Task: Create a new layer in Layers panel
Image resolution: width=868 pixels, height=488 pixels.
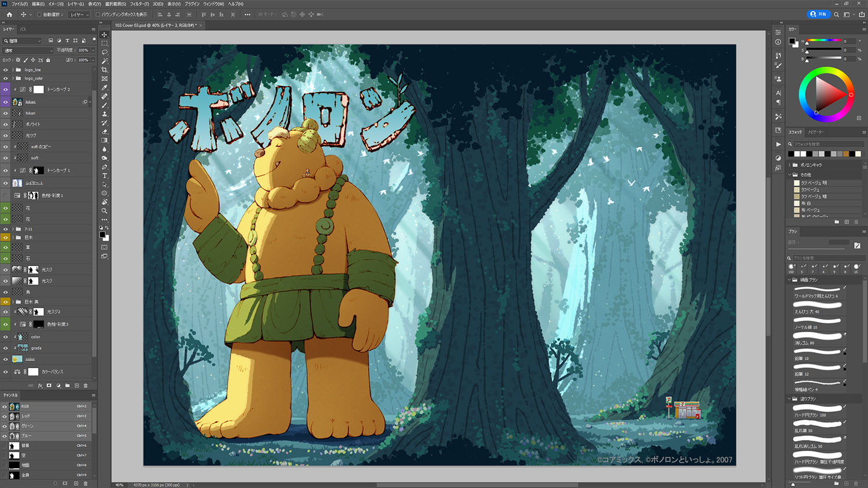Action: point(76,386)
